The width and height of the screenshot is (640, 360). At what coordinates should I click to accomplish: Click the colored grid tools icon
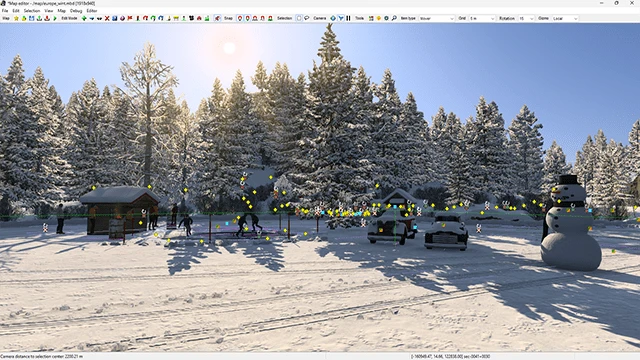tap(371, 18)
